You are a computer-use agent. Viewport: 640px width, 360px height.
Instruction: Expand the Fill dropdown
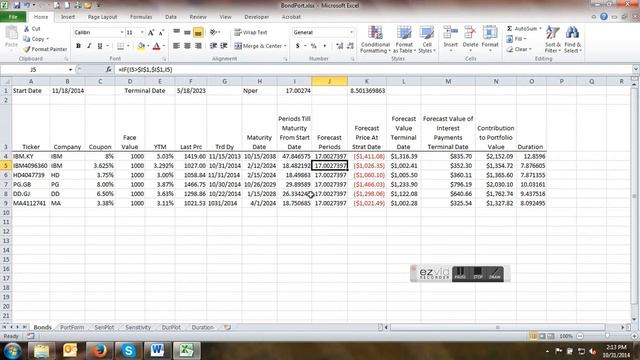pos(524,39)
